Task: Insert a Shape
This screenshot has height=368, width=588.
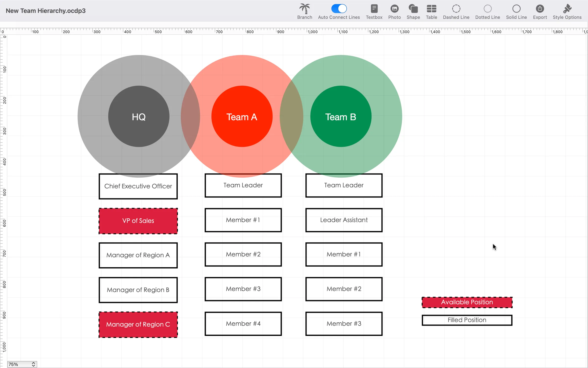Action: 413,11
